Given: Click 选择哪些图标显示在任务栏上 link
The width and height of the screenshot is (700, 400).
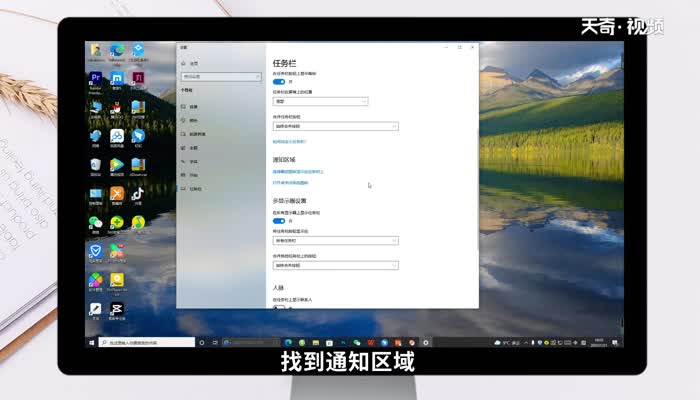Looking at the screenshot, I should coord(298,171).
